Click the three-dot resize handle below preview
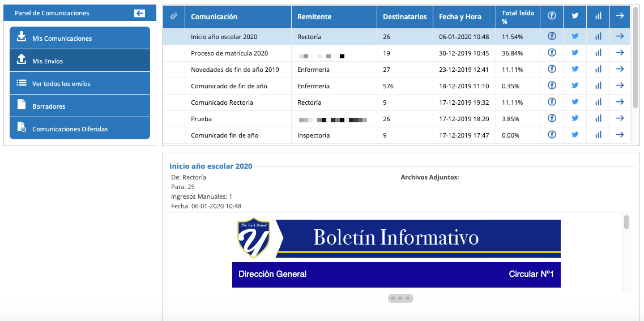644x321 pixels. click(400, 298)
